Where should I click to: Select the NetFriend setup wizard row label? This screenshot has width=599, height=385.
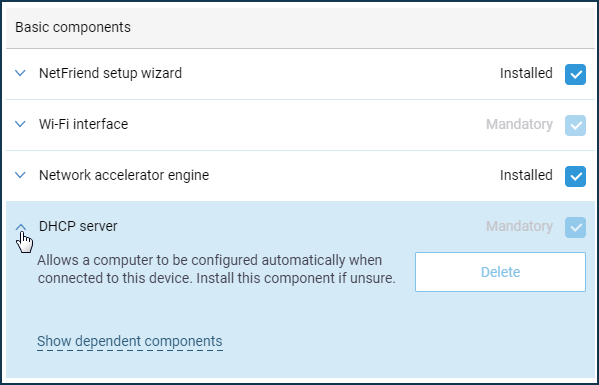pyautogui.click(x=110, y=73)
